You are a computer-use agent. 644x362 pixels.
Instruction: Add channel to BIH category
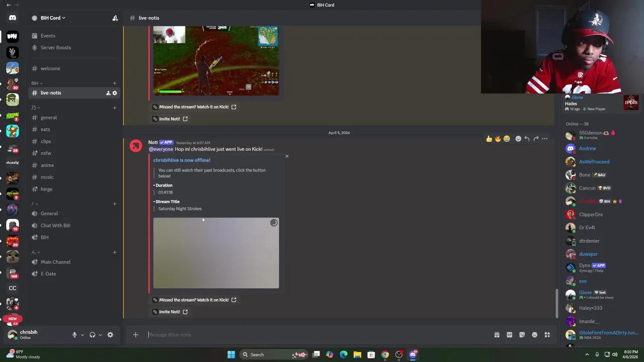tap(115, 83)
